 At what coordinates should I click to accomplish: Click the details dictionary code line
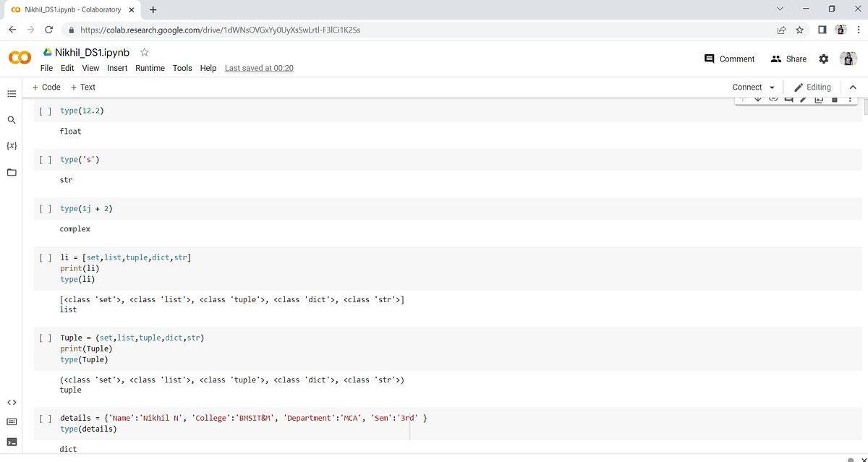(243, 418)
